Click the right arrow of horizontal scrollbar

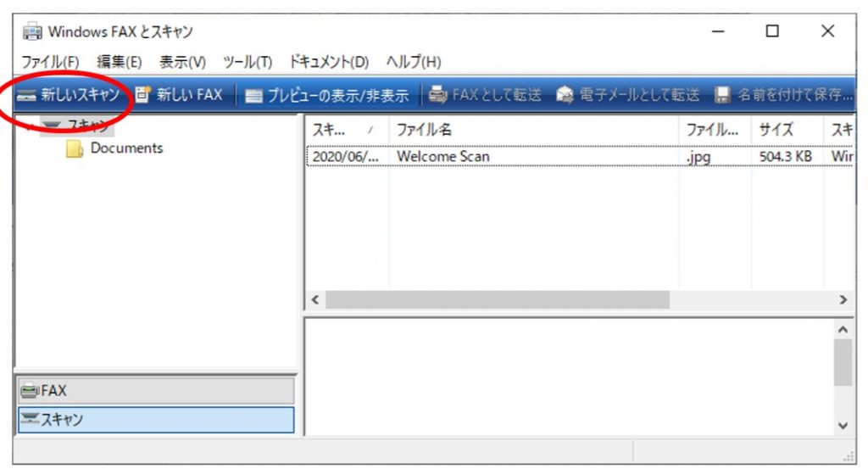[x=843, y=299]
